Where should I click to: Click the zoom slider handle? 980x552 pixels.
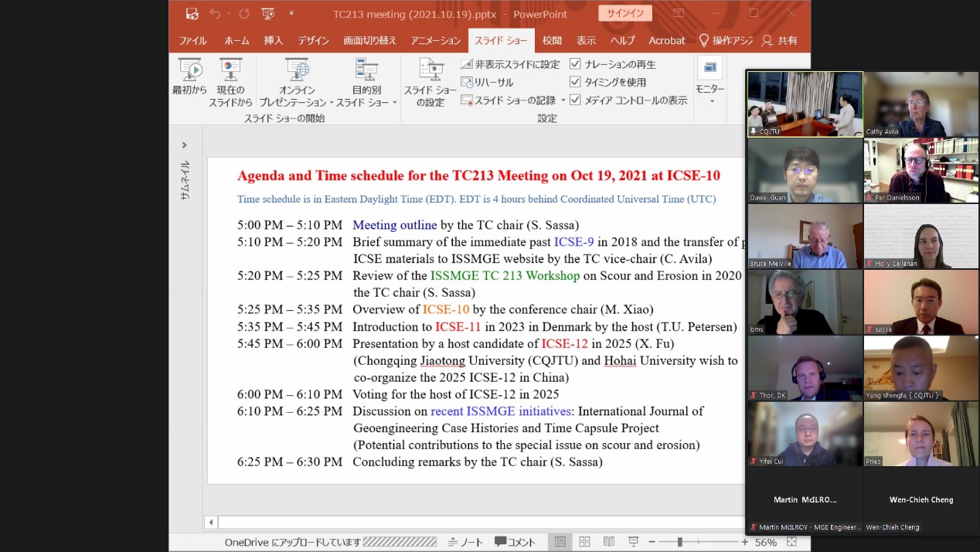(x=679, y=542)
